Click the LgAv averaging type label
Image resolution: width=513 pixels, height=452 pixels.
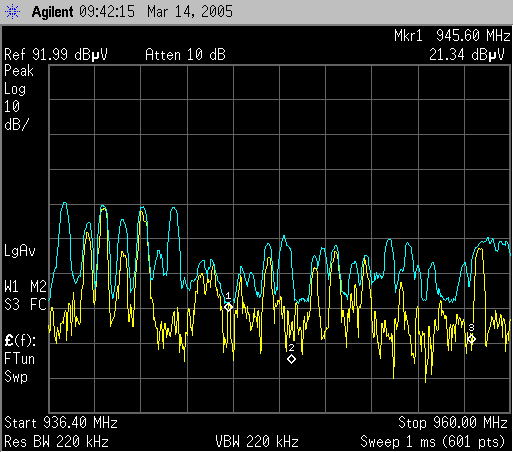pyautogui.click(x=20, y=251)
